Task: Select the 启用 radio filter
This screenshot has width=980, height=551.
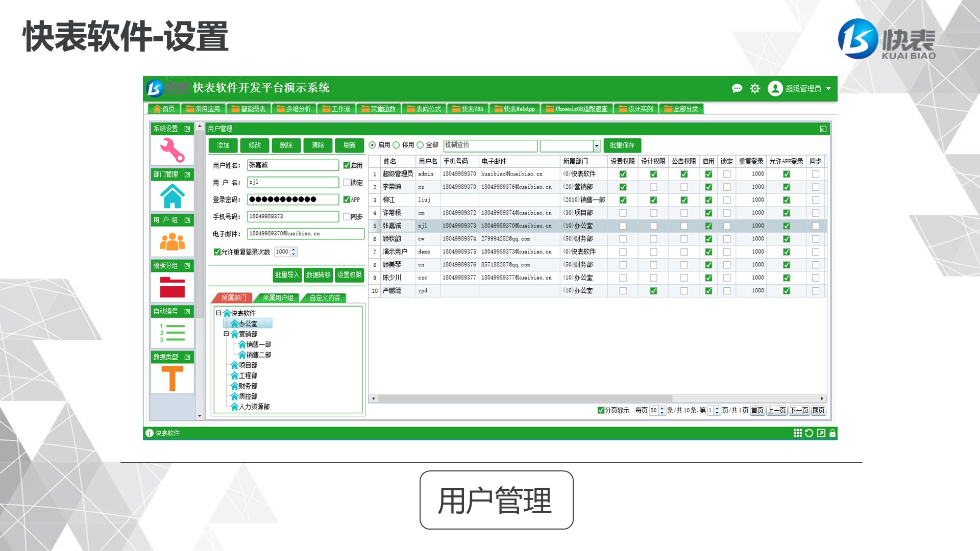Action: pos(372,145)
